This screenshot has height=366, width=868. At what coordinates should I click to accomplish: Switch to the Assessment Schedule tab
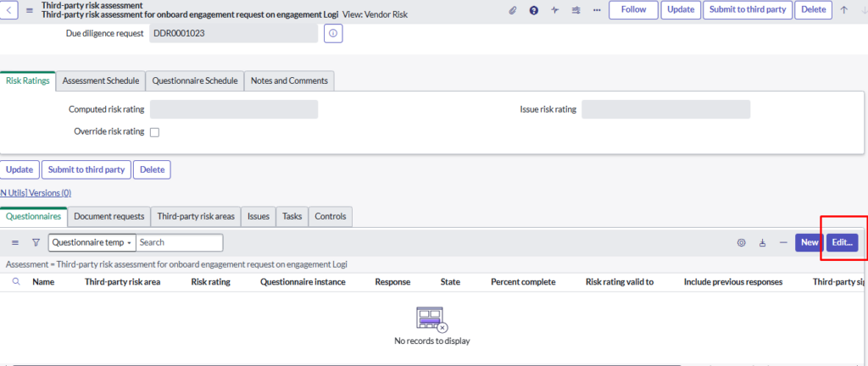coord(100,80)
